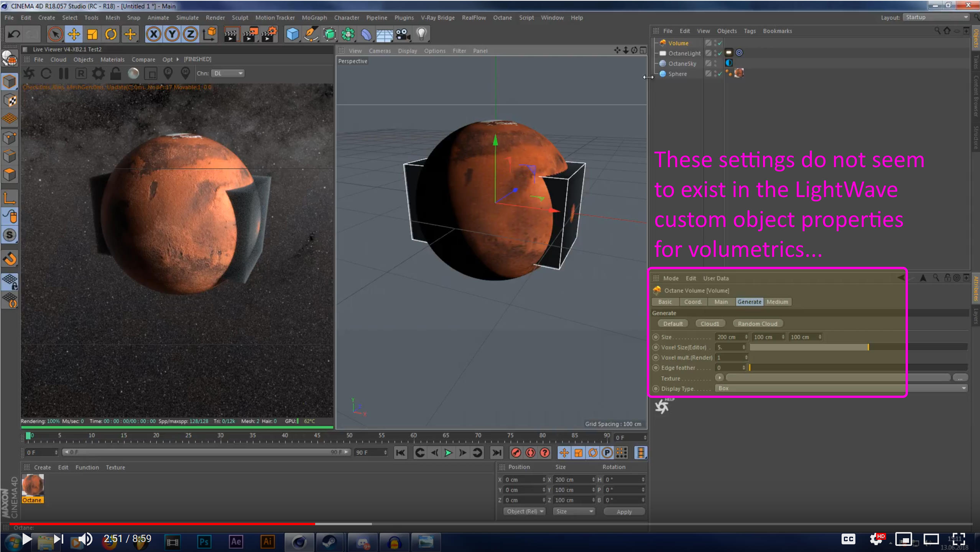
Task: Click the Light object bulb icon
Action: 421,34
